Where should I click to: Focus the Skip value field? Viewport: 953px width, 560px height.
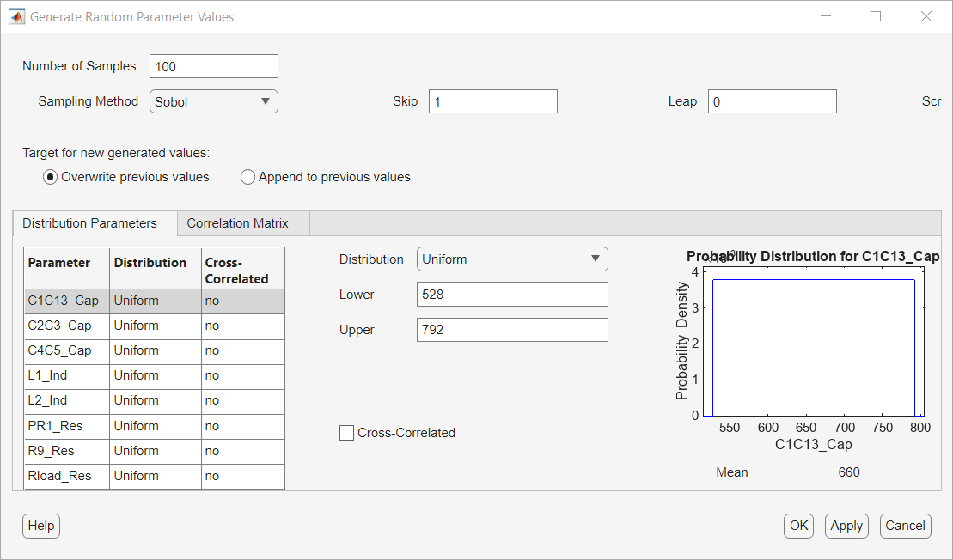(x=493, y=101)
